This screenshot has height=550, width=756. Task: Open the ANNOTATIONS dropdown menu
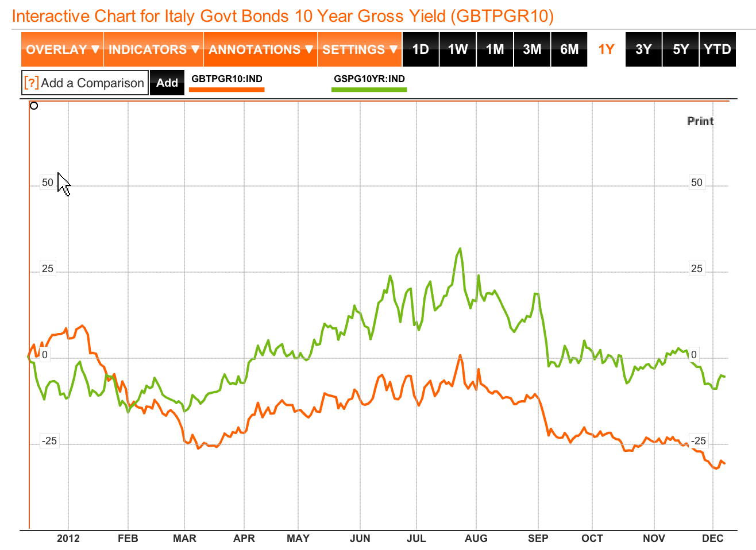[260, 49]
